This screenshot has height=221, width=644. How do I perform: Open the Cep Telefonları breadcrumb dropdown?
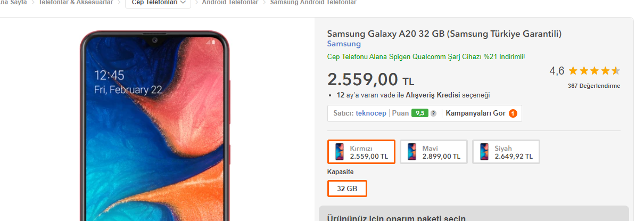click(158, 3)
